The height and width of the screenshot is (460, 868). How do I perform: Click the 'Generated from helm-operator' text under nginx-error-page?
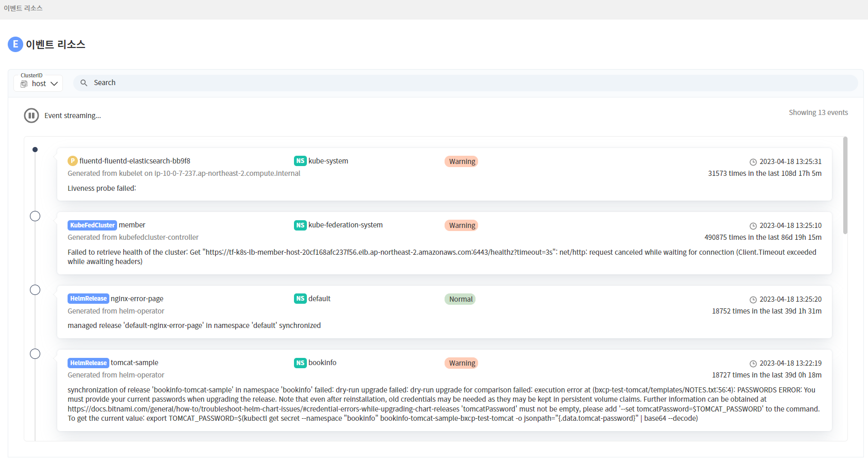tap(116, 311)
